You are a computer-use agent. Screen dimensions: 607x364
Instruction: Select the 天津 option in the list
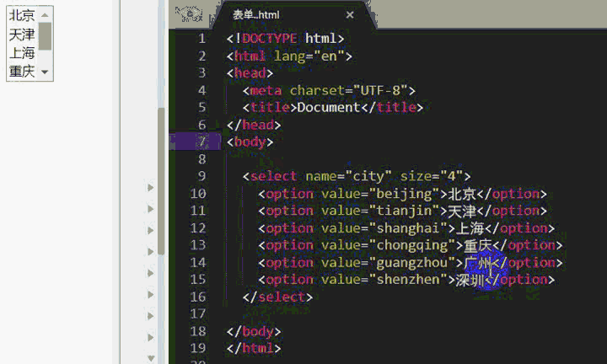pos(22,34)
